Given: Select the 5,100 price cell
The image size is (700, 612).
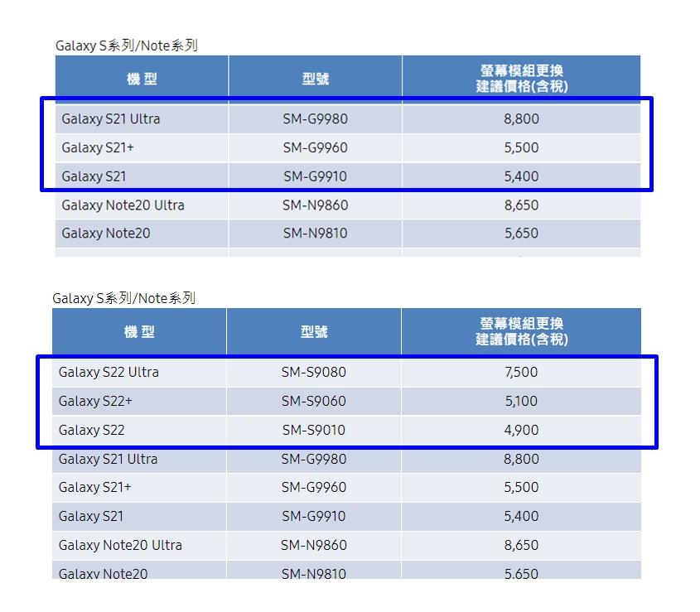Looking at the screenshot, I should point(521,402).
